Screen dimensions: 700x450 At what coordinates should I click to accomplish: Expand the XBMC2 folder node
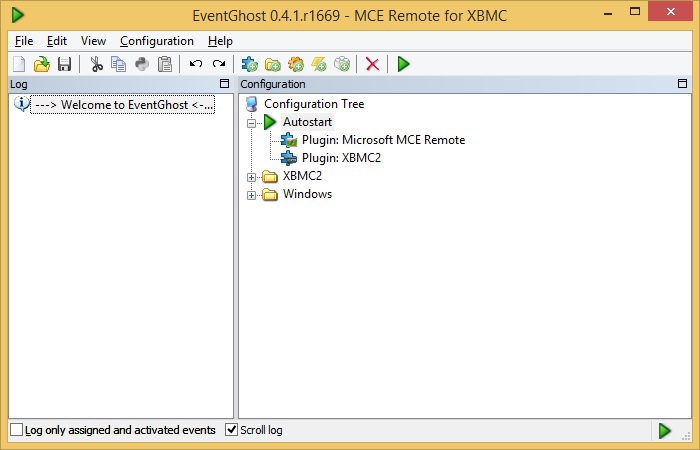tap(251, 177)
